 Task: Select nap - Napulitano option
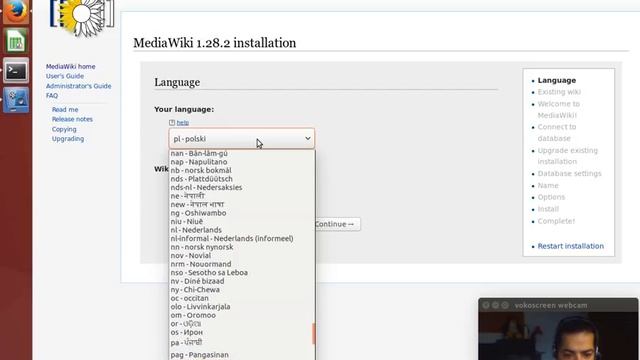[x=242, y=162]
